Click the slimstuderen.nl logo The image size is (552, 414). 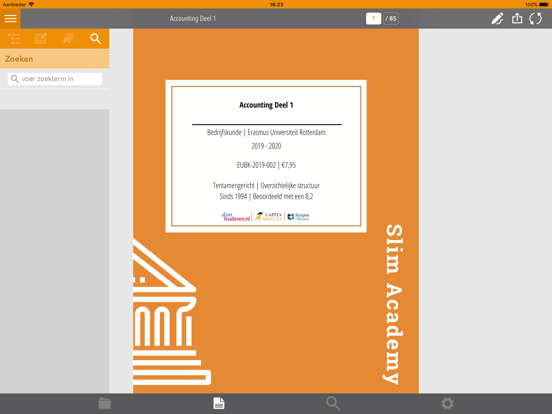pyautogui.click(x=236, y=217)
